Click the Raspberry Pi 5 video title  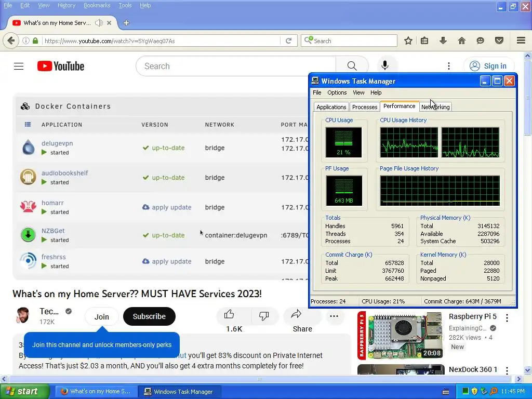pos(472,316)
